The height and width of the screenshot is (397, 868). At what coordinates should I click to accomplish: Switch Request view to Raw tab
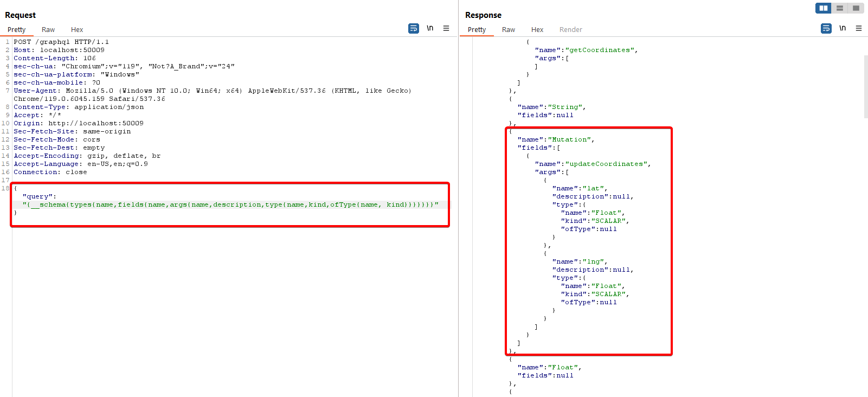48,30
